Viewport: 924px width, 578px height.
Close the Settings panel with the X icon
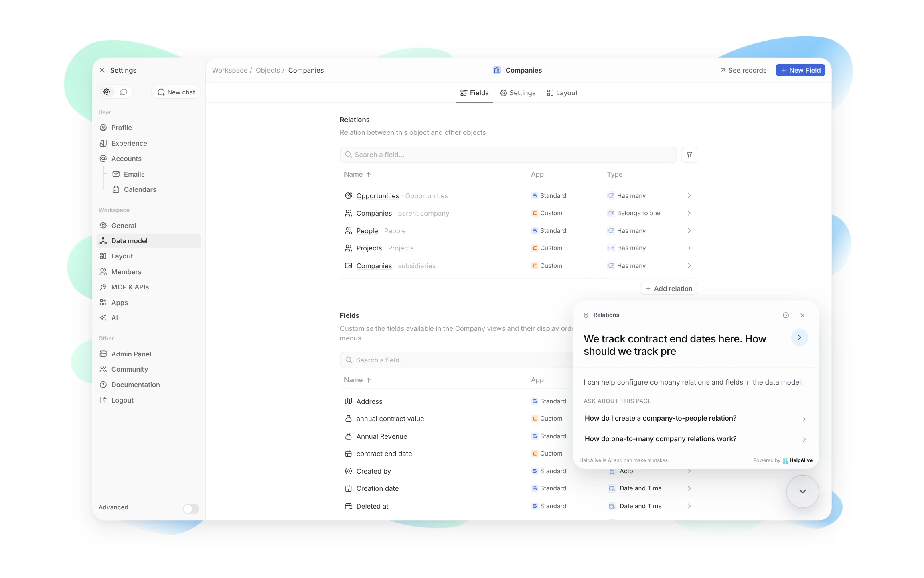pos(102,70)
